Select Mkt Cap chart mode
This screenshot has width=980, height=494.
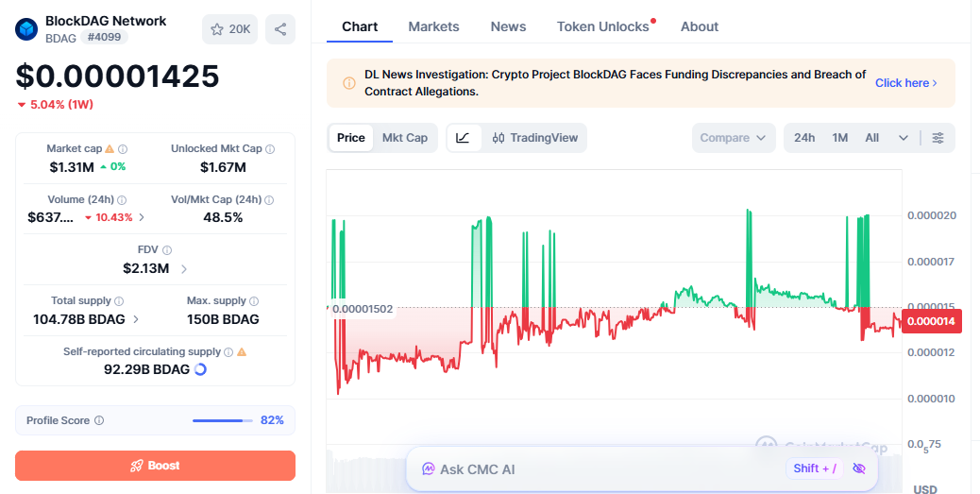pos(405,138)
